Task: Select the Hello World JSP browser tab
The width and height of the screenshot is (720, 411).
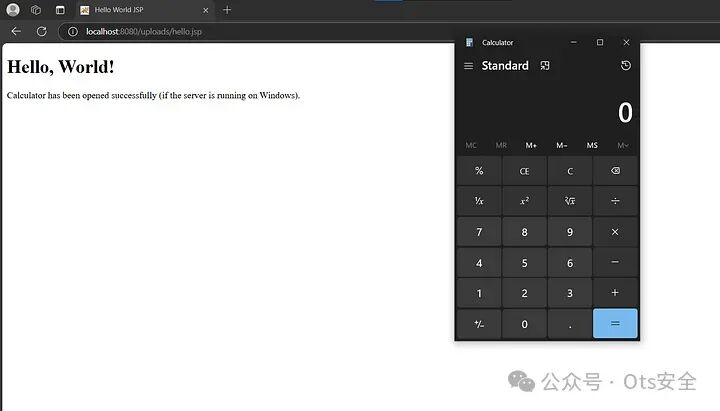Action: point(143,10)
